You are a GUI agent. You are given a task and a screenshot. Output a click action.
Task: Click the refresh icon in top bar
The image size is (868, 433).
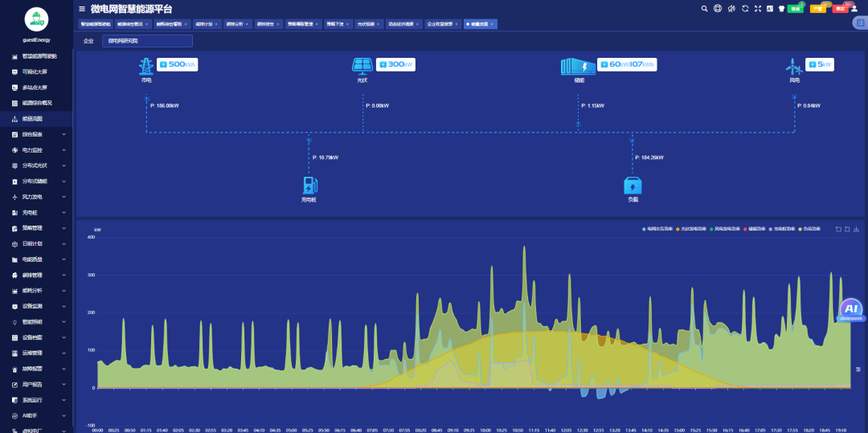point(744,9)
